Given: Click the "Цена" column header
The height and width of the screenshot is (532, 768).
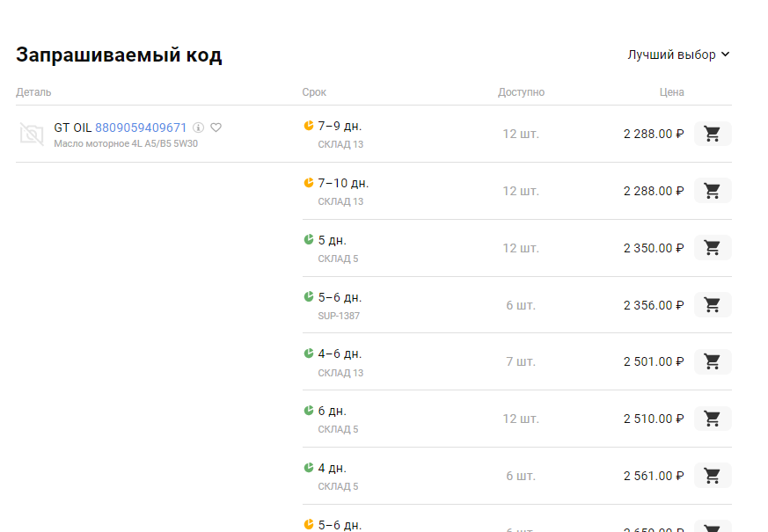Looking at the screenshot, I should click(671, 92).
